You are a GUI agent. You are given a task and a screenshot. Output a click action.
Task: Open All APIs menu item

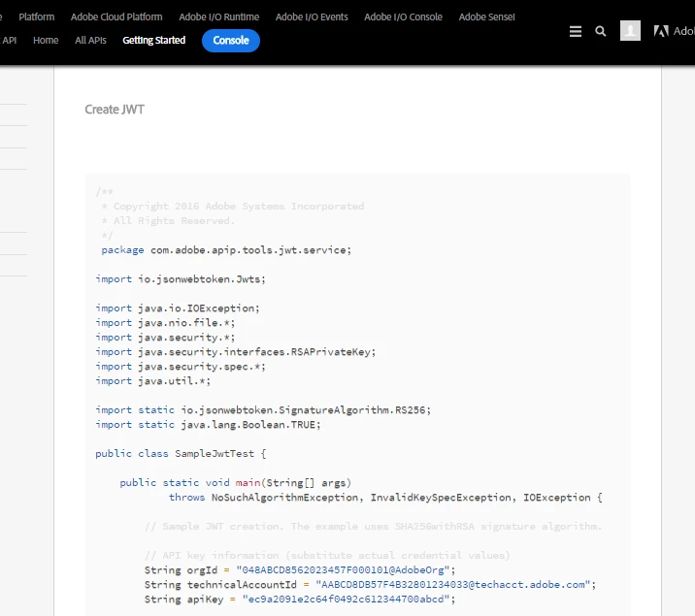click(90, 41)
